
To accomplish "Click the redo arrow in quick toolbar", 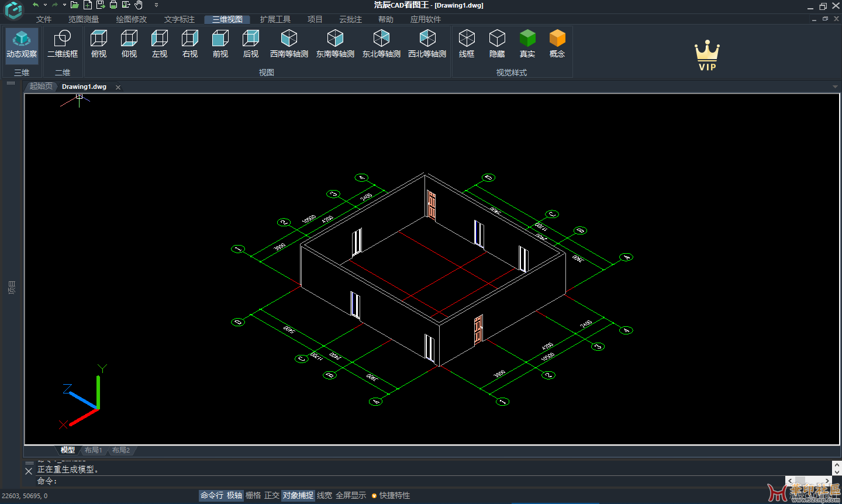I will (54, 5).
